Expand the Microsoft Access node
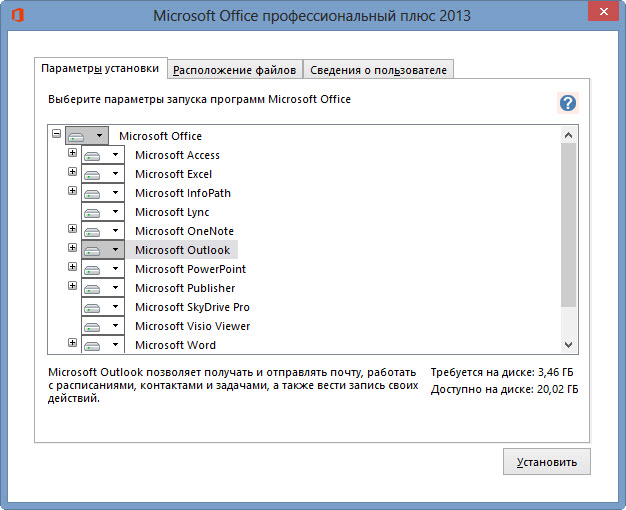 pyautogui.click(x=72, y=153)
